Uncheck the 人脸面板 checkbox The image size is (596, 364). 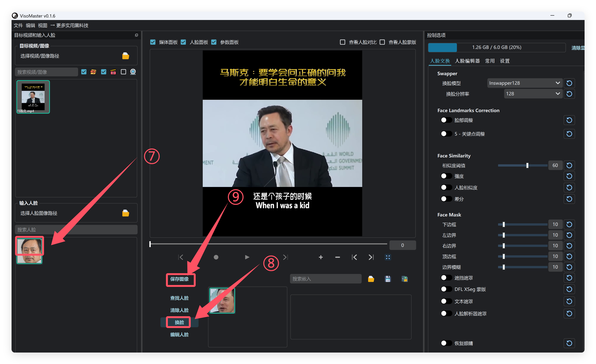coord(183,42)
